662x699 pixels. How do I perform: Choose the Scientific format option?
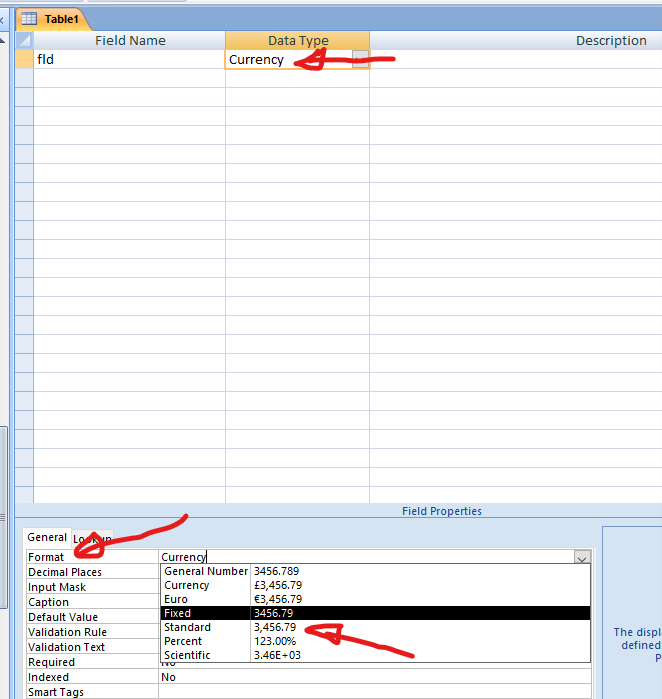click(x=375, y=655)
